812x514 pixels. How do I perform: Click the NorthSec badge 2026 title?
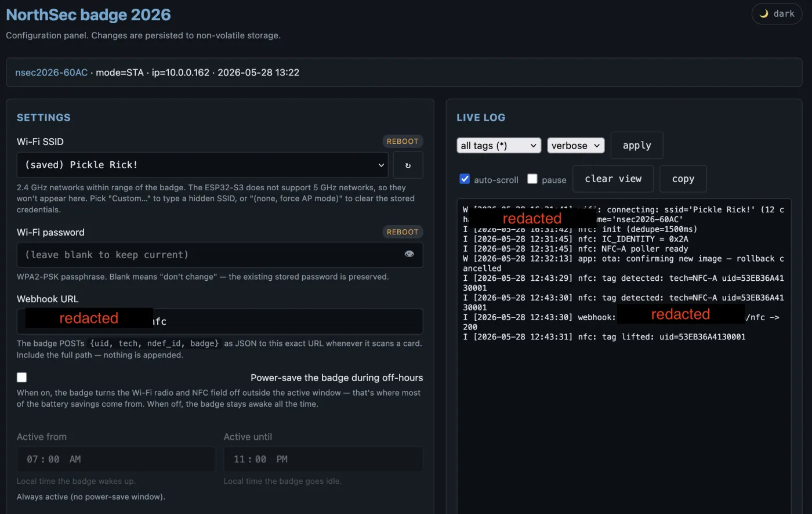click(88, 15)
